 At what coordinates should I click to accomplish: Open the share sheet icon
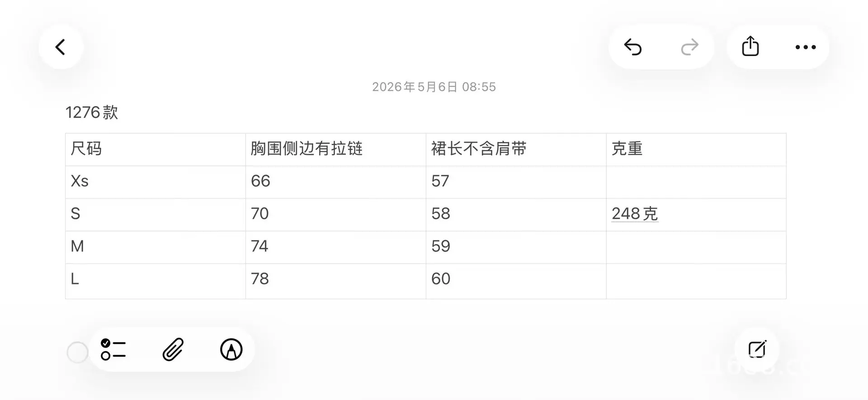tap(750, 46)
